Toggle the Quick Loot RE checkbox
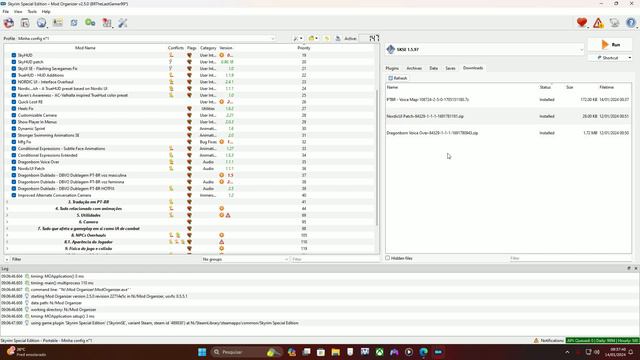The image size is (640, 360). tap(14, 102)
